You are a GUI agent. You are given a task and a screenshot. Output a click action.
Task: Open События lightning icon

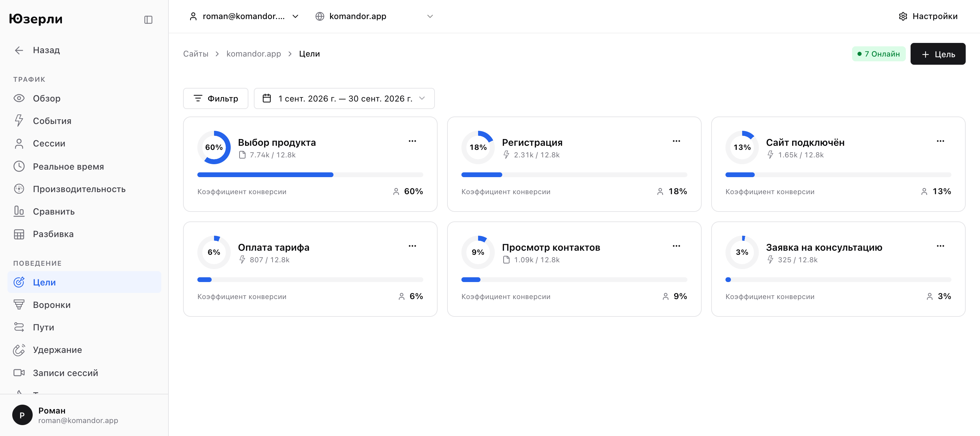tap(19, 121)
